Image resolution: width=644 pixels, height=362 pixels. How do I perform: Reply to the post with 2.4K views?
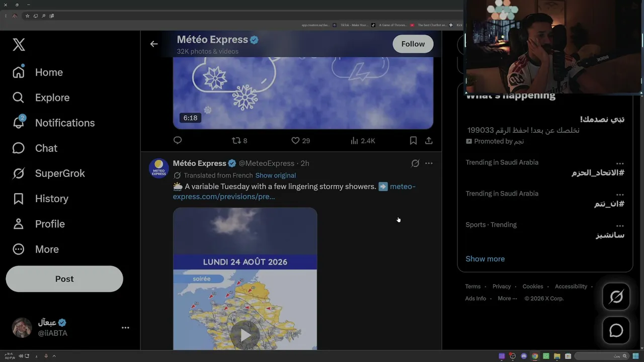[x=178, y=141]
